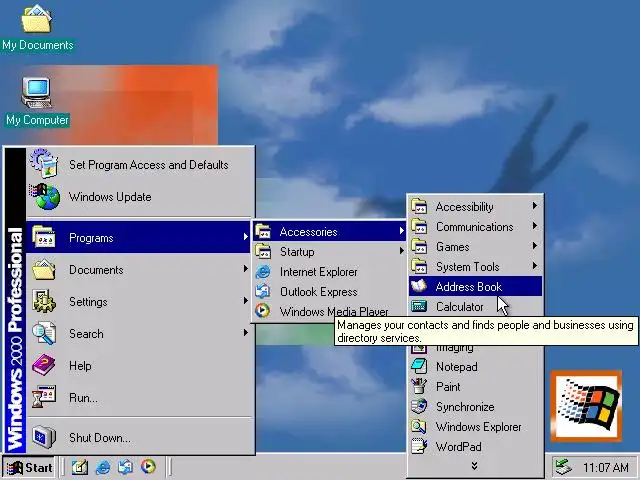Screen dimensions: 640x480
Task: Expand the Search submenu arrow
Action: point(245,333)
